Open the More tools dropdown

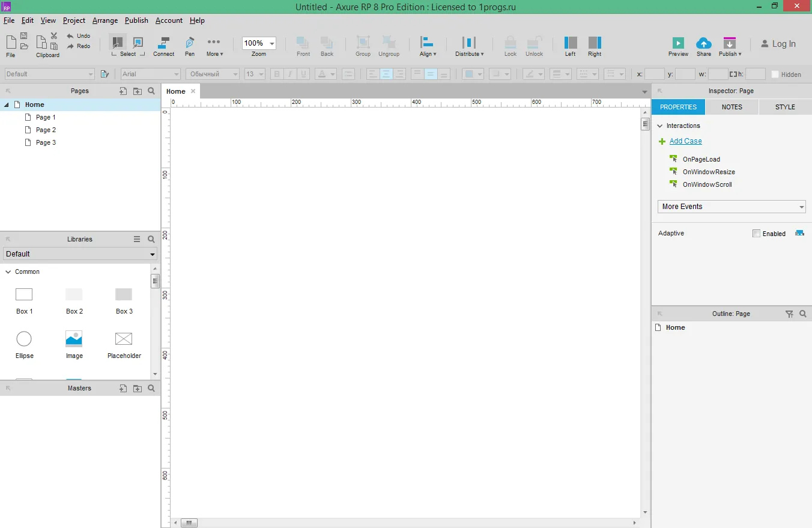214,46
